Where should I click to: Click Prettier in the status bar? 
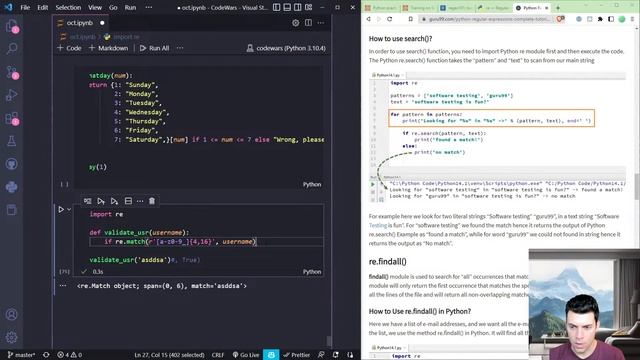[297, 355]
